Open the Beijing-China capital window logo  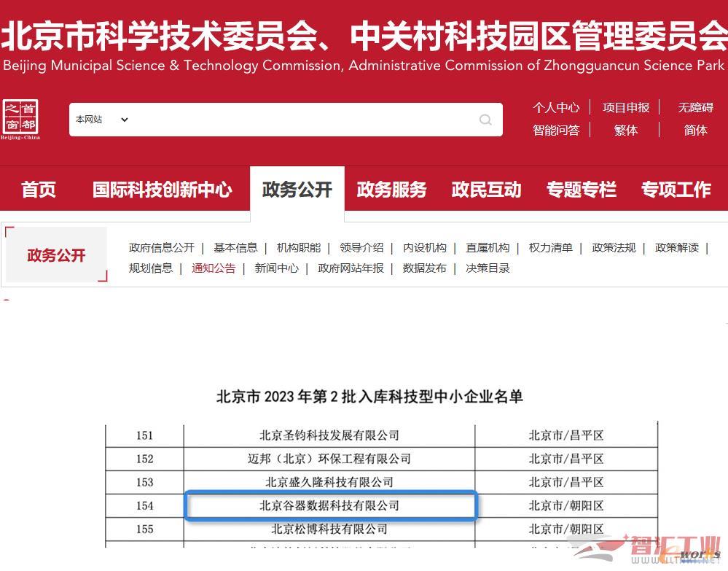click(x=20, y=119)
